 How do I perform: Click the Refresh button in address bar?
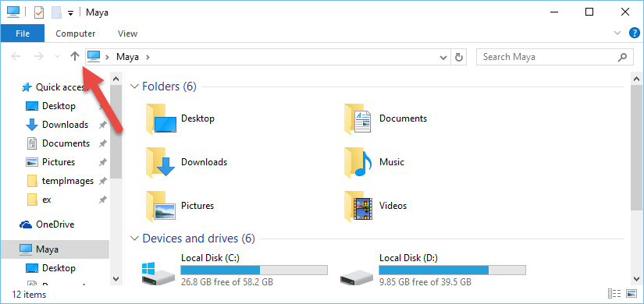coord(459,57)
